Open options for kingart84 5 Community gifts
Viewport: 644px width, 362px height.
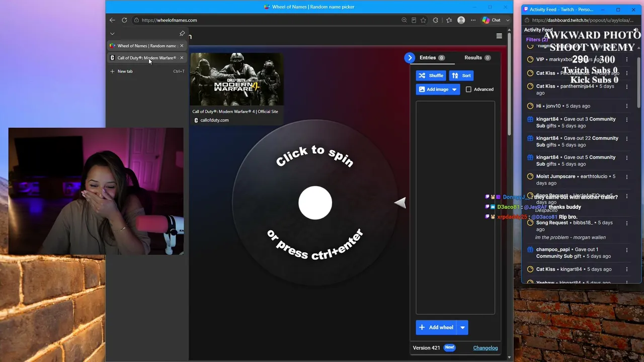point(627,158)
